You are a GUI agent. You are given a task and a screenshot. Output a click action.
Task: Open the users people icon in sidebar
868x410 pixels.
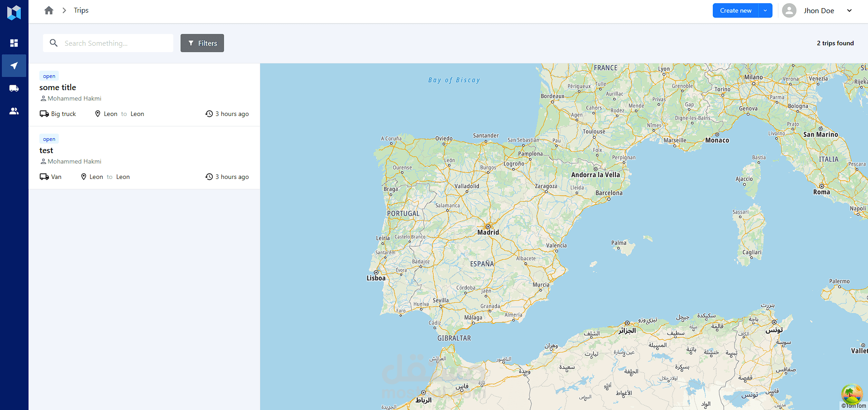pyautogui.click(x=14, y=111)
